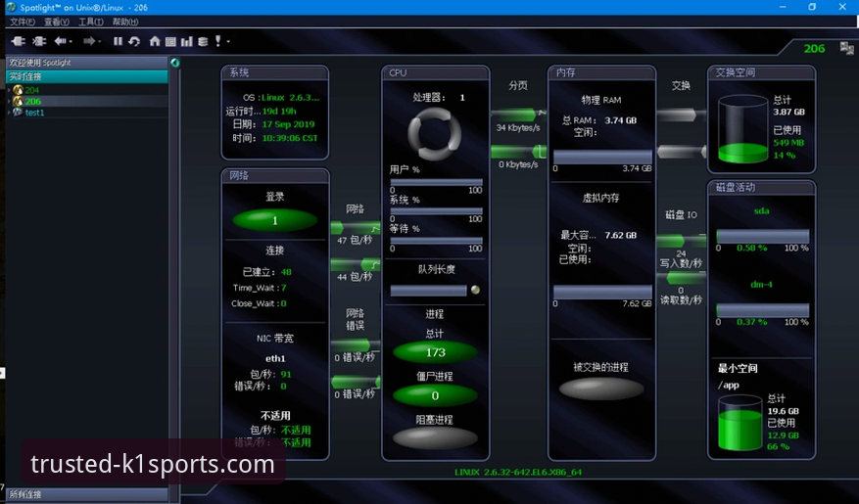Click the 写入数/秒 disk IO flow
Screen dimensions: 859x504
point(682,240)
